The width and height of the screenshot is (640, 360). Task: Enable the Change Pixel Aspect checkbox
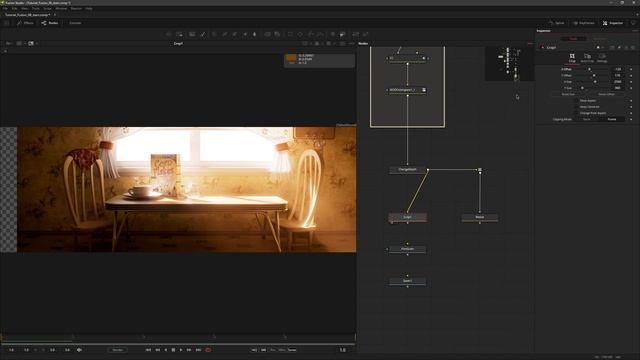click(x=577, y=113)
